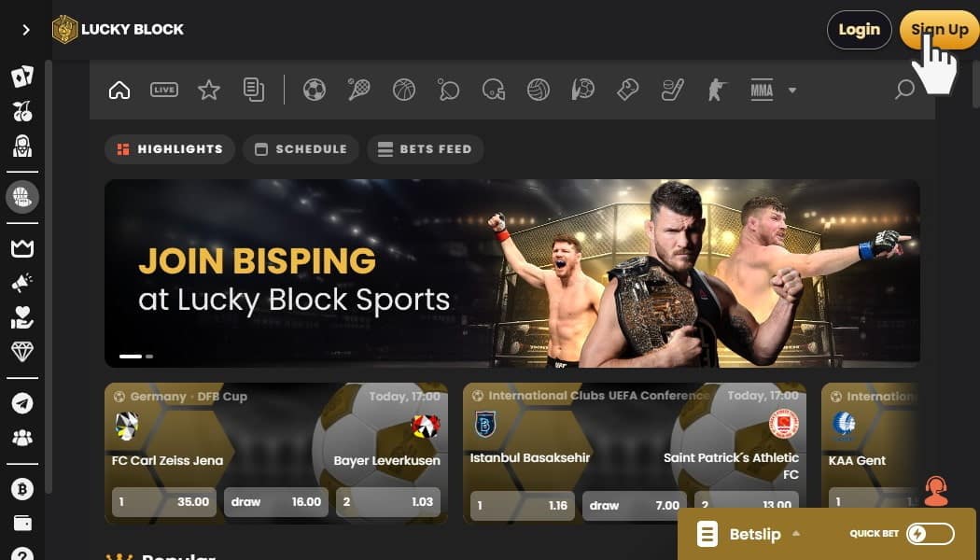Switch to the Highlights tab
This screenshot has height=560, width=980.
(170, 149)
